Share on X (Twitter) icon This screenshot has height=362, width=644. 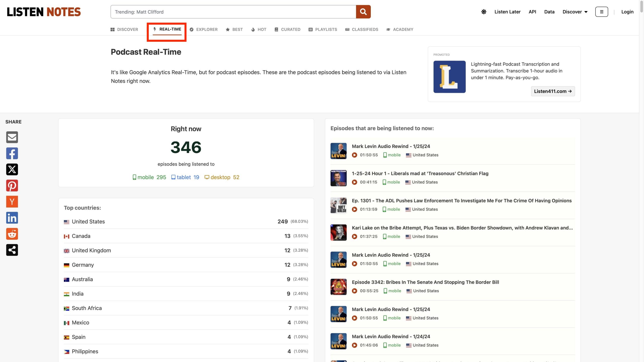point(12,169)
